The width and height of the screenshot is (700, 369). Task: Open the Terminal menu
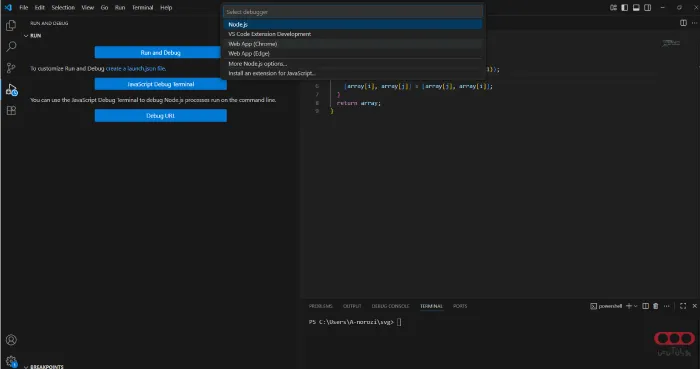pos(142,8)
